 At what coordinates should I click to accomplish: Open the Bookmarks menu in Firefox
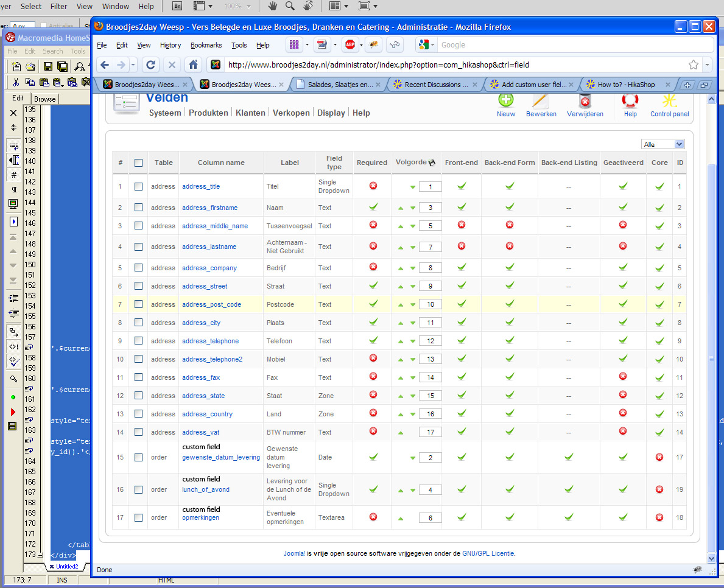pyautogui.click(x=206, y=45)
